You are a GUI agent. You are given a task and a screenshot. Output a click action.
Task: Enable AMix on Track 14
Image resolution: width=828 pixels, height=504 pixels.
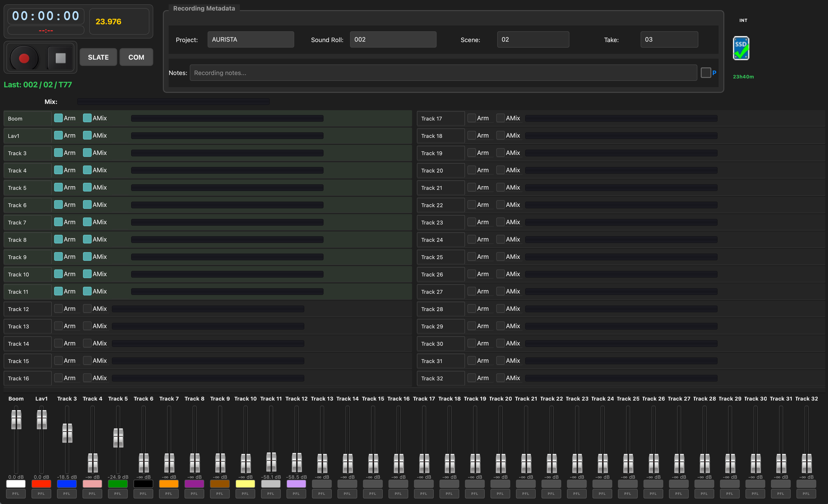pos(87,343)
